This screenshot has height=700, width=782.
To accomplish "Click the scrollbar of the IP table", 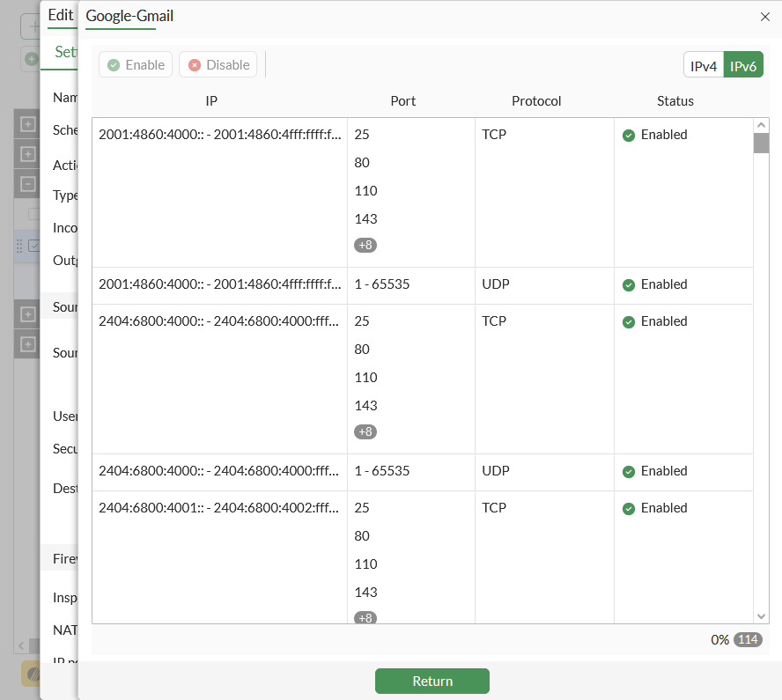I will 761,143.
